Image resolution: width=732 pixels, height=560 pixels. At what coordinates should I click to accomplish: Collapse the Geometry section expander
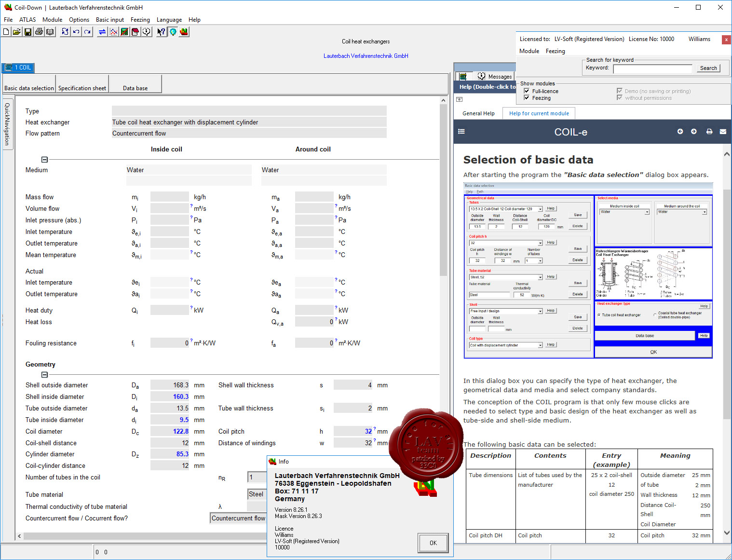44,375
